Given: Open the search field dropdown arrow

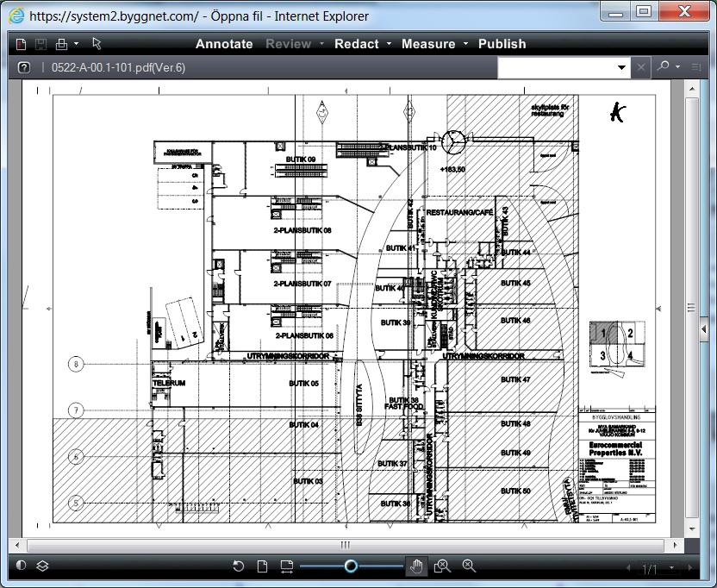Looking at the screenshot, I should 621,68.
